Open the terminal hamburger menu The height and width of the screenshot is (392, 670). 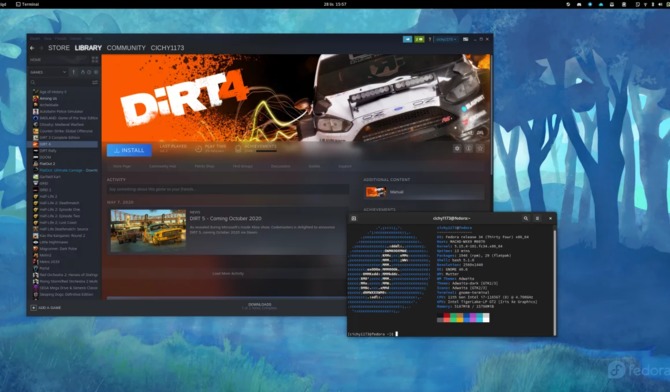pos(538,218)
